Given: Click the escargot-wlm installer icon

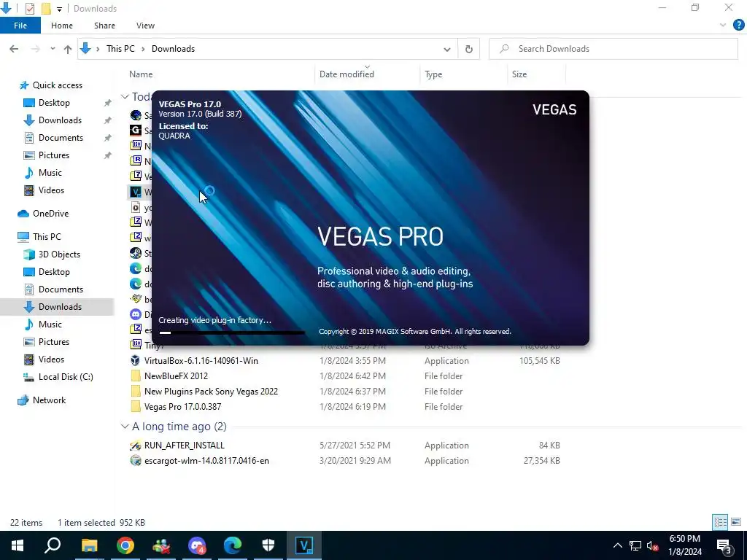Looking at the screenshot, I should point(136,461).
